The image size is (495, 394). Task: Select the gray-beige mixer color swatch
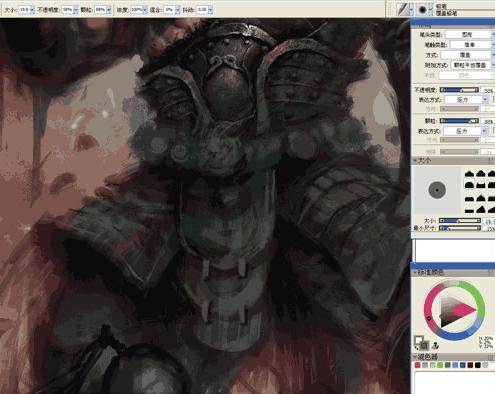pyautogui.click(x=425, y=365)
